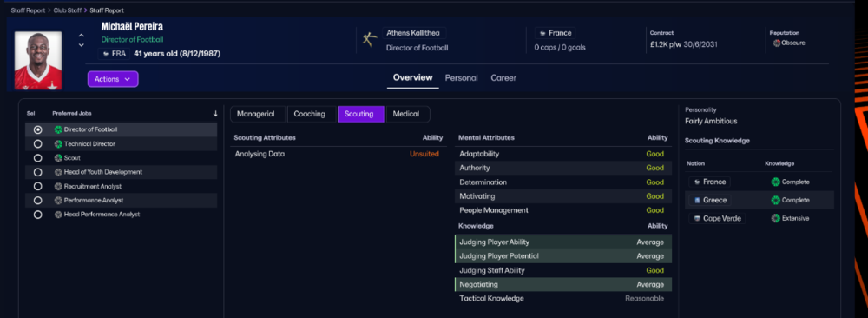Click the Head of Youth Development suitability icon
868x318 pixels.
coord(58,172)
